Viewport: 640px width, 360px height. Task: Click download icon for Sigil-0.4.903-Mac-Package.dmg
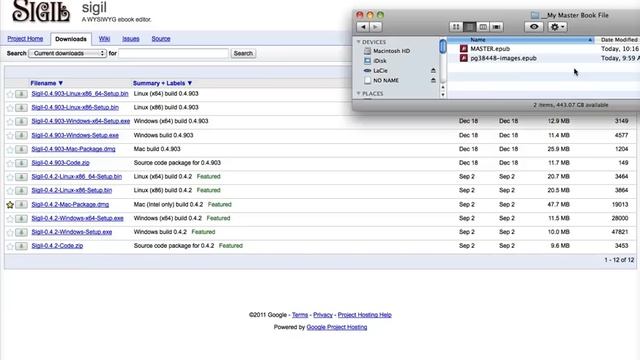pos(21,149)
